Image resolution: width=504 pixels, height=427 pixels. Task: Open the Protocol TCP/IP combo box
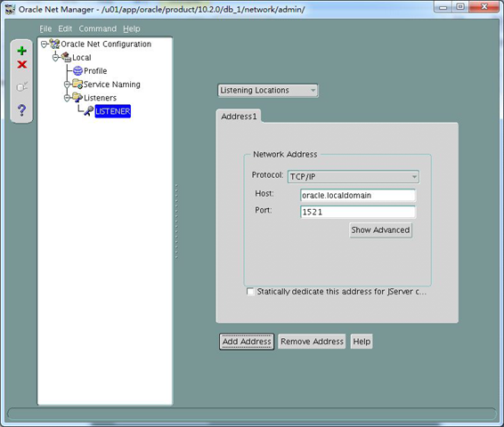tap(354, 176)
